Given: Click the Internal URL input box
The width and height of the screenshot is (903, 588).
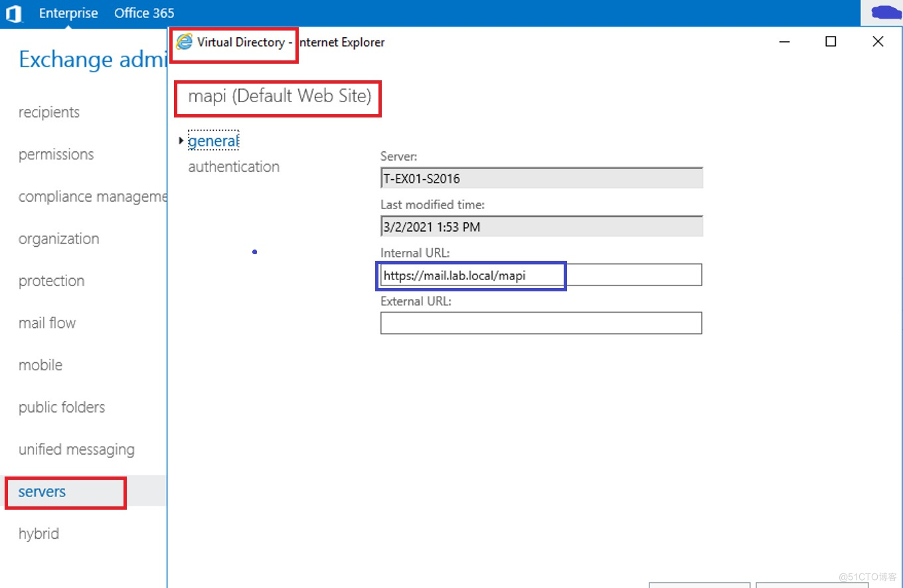Looking at the screenshot, I should pyautogui.click(x=541, y=275).
